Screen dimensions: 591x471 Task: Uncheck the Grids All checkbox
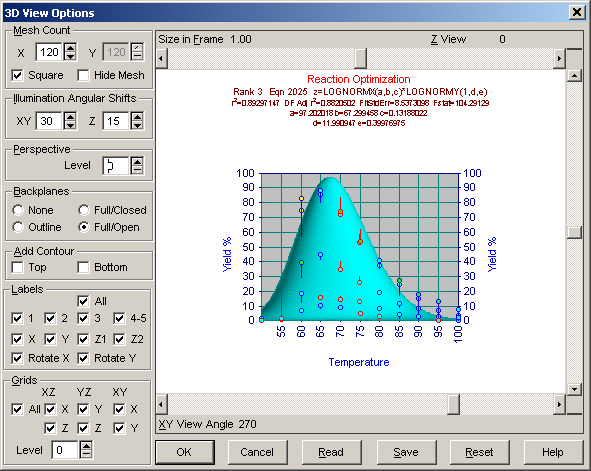[17, 409]
